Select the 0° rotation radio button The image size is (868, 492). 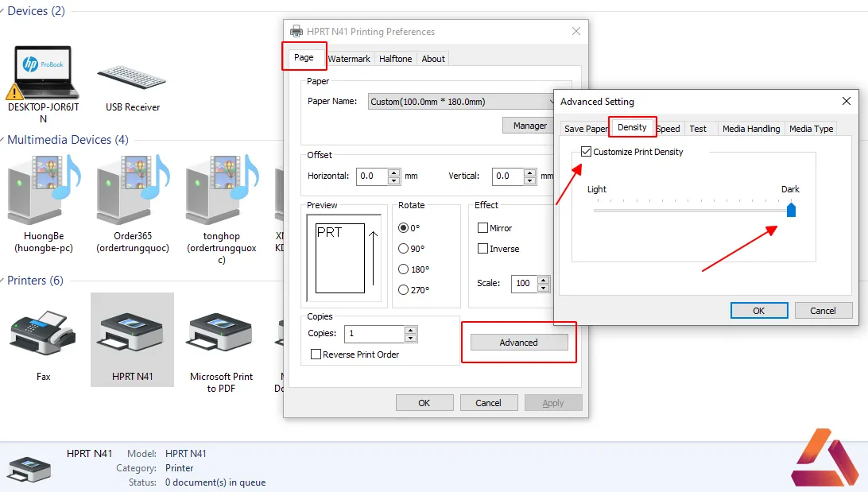(x=404, y=228)
